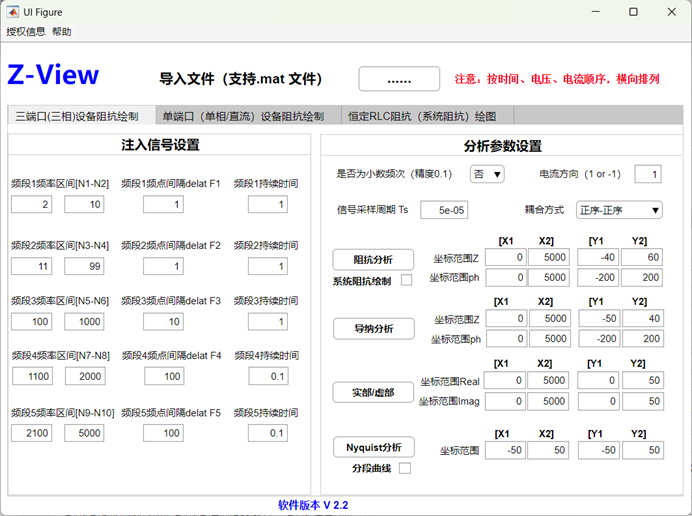Click 频段4 N7 field with value 1100
The height and width of the screenshot is (516, 692).
coord(32,376)
